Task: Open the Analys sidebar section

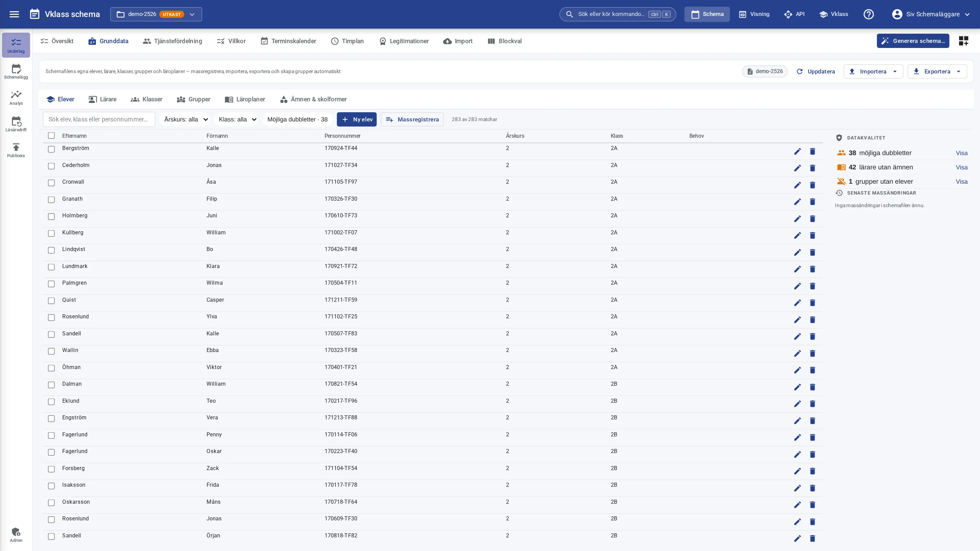Action: coord(16,98)
